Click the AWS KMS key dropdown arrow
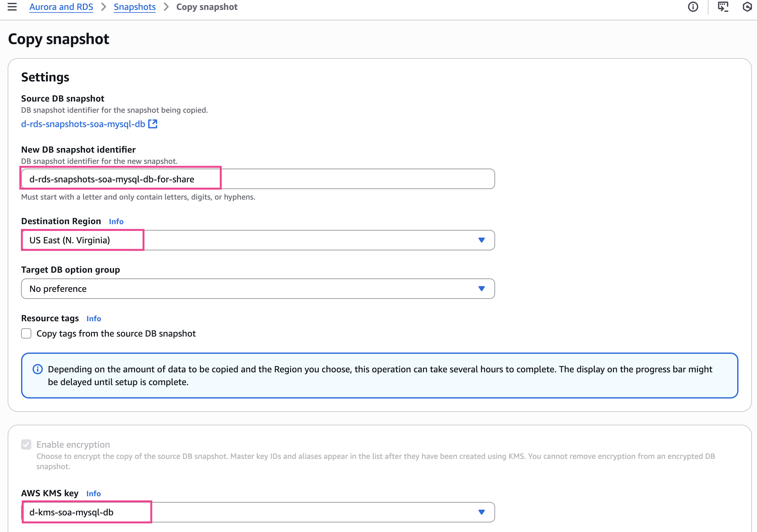This screenshot has height=532, width=757. pyautogui.click(x=481, y=512)
